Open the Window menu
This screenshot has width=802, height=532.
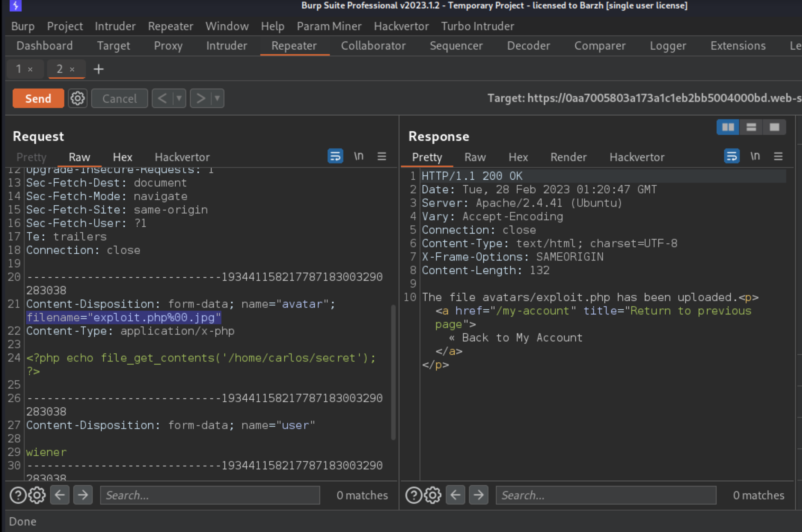227,26
